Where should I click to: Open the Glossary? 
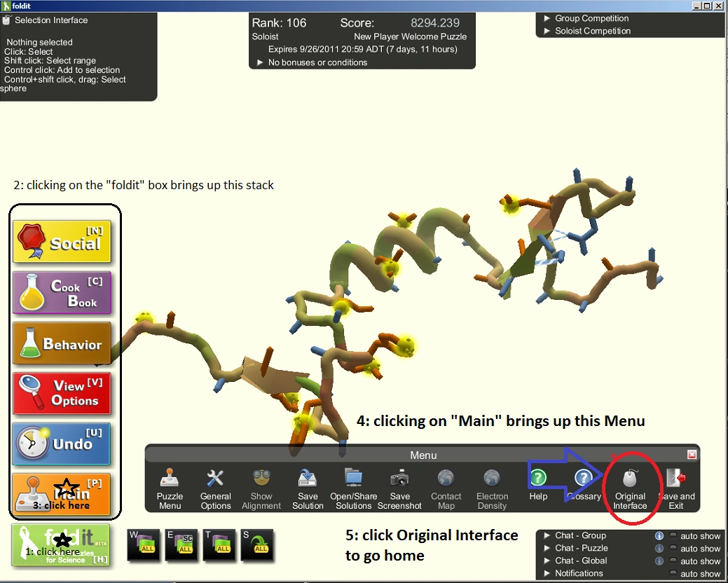click(584, 483)
